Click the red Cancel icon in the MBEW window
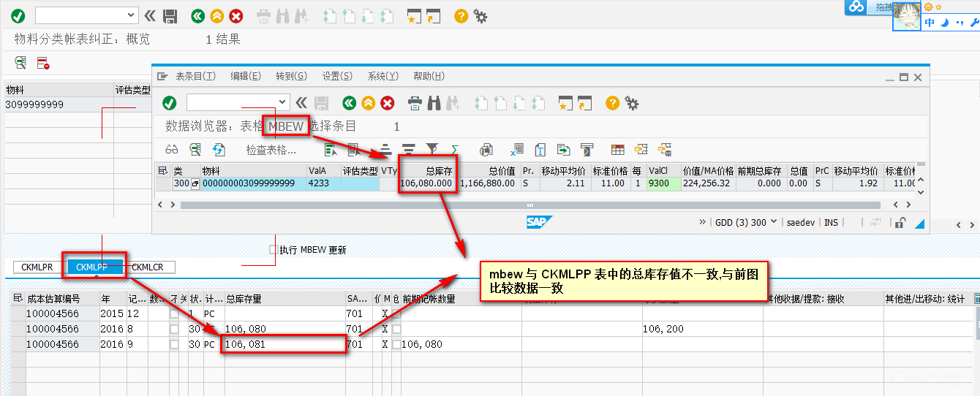This screenshot has width=980, height=396. (388, 103)
